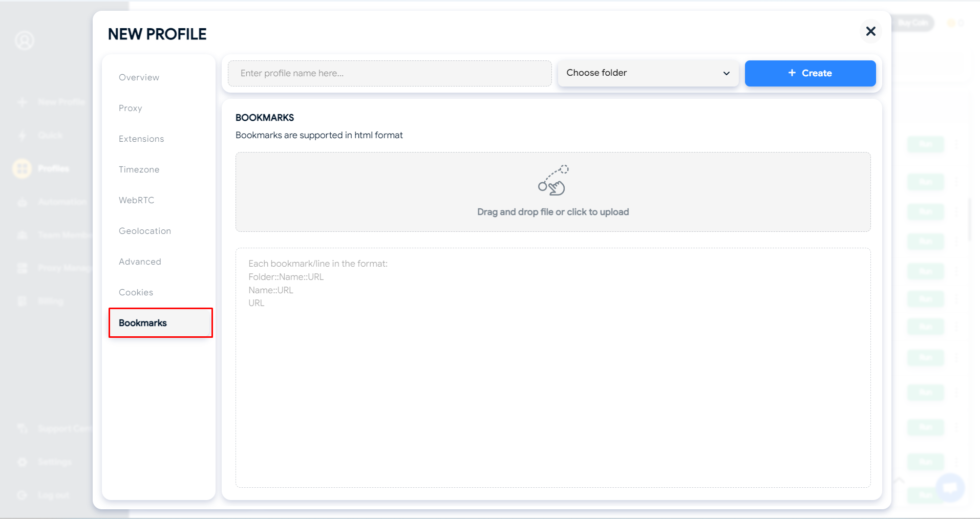Image resolution: width=980 pixels, height=519 pixels.
Task: Close the New Profile dialog
Action: [870, 32]
